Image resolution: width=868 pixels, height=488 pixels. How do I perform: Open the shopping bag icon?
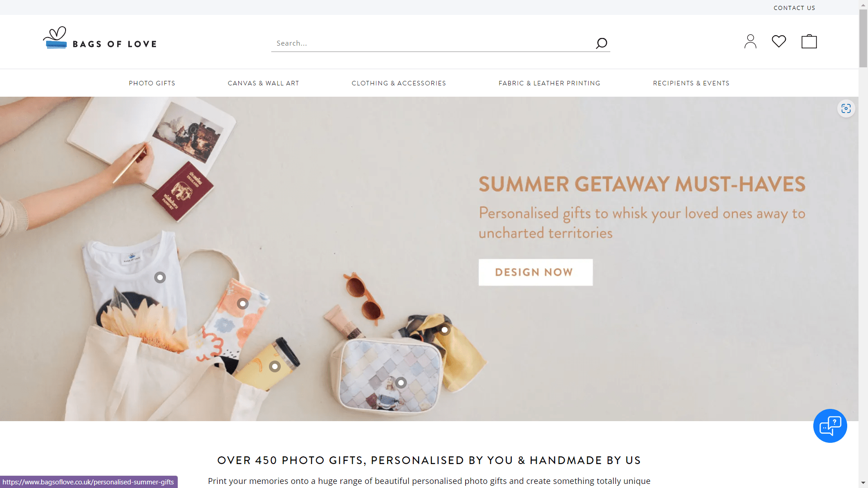809,41
